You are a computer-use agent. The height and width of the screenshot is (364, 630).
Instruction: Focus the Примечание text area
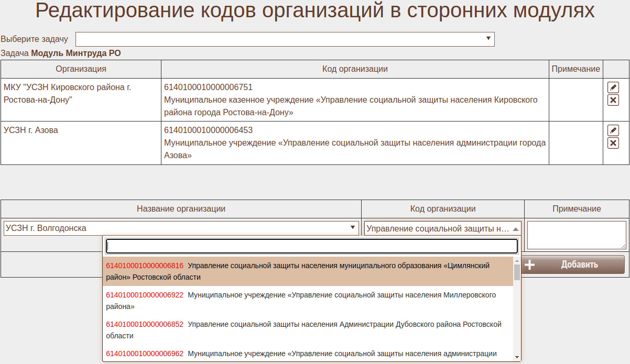[576, 235]
